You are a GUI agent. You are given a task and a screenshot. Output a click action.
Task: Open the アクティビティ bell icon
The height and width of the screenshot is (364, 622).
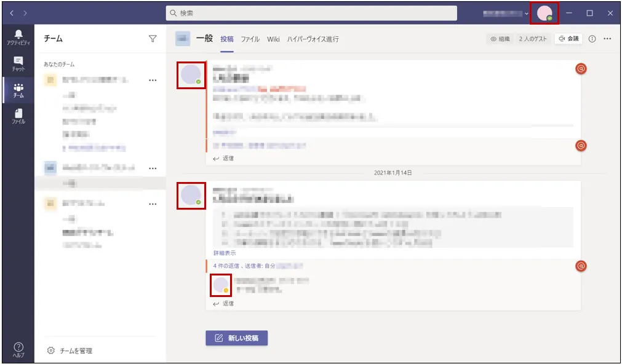[x=18, y=37]
